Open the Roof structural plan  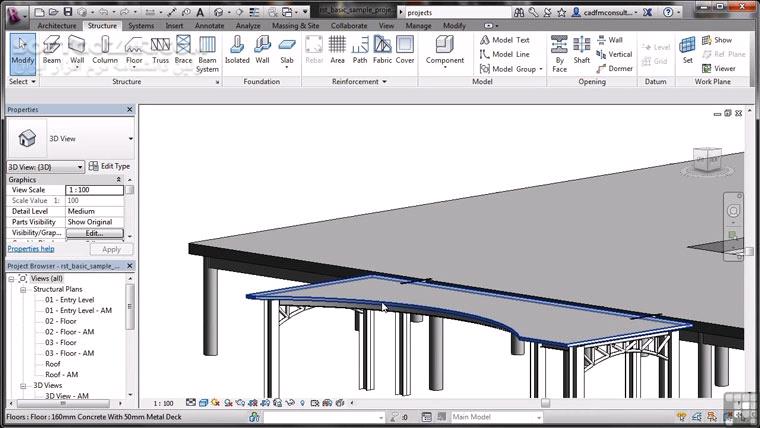[53, 364]
